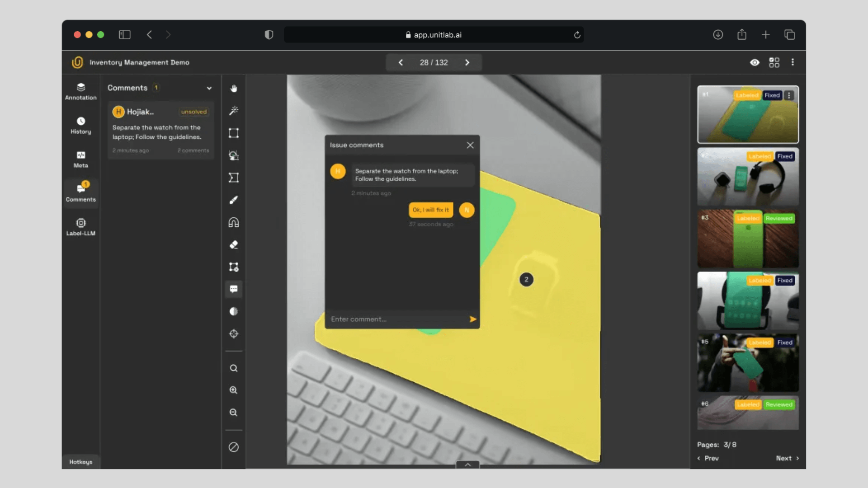
Task: Send comment with arrow button
Action: tap(473, 319)
